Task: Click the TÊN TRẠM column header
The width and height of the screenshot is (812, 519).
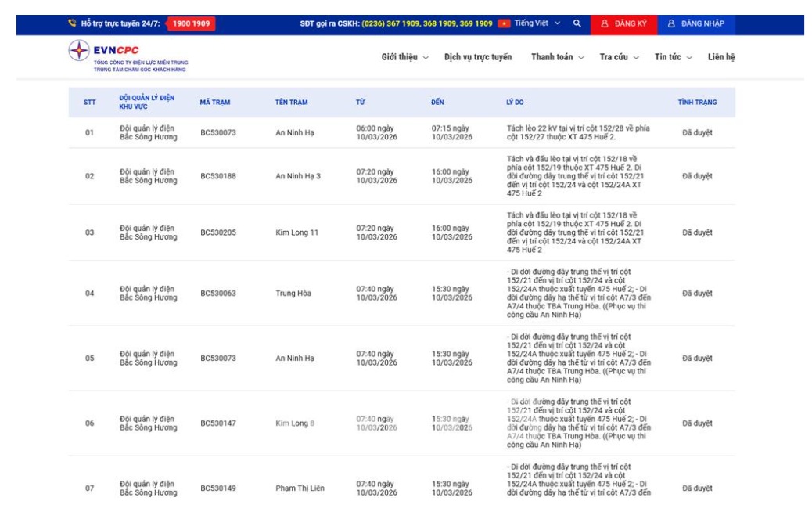Action: coord(291,103)
